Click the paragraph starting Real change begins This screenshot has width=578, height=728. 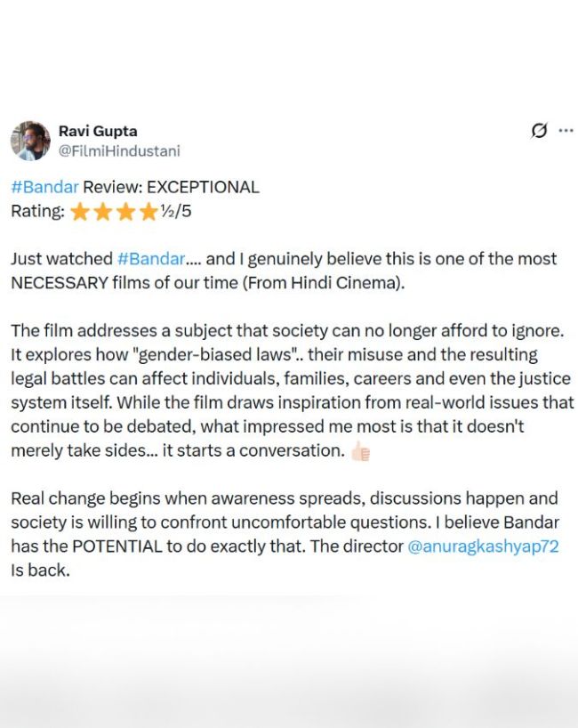tap(285, 534)
